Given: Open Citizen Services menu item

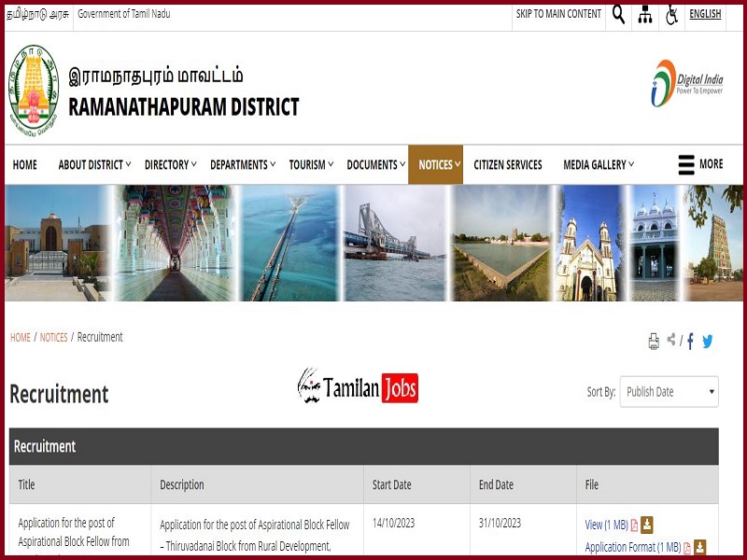Looking at the screenshot, I should point(507,165).
